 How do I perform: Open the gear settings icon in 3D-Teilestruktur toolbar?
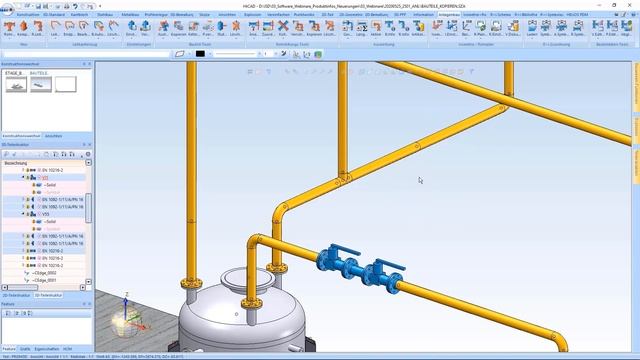click(x=88, y=155)
